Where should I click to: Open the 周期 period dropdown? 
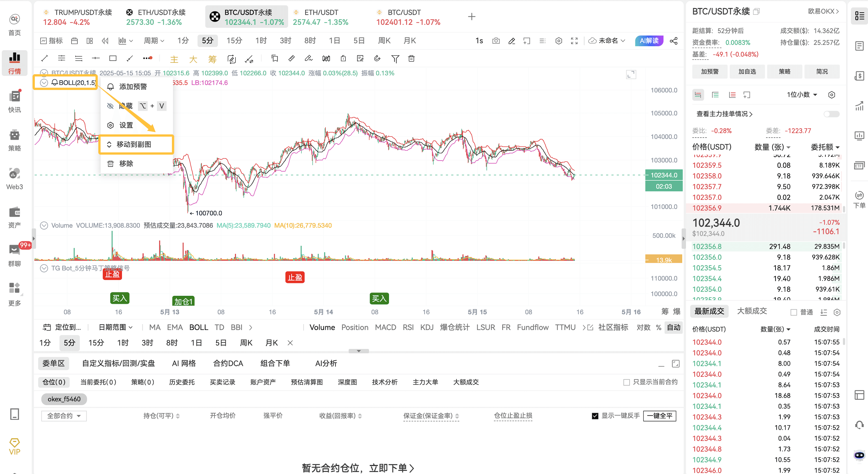(x=154, y=41)
